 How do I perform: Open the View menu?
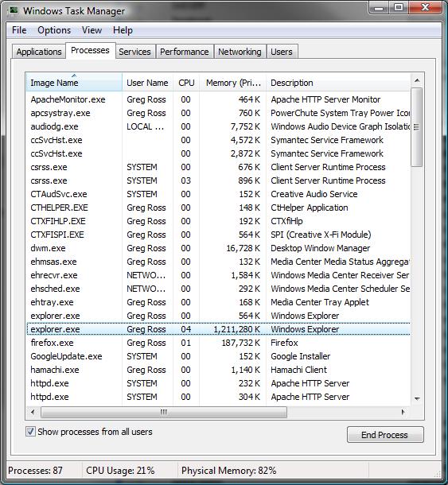point(92,30)
